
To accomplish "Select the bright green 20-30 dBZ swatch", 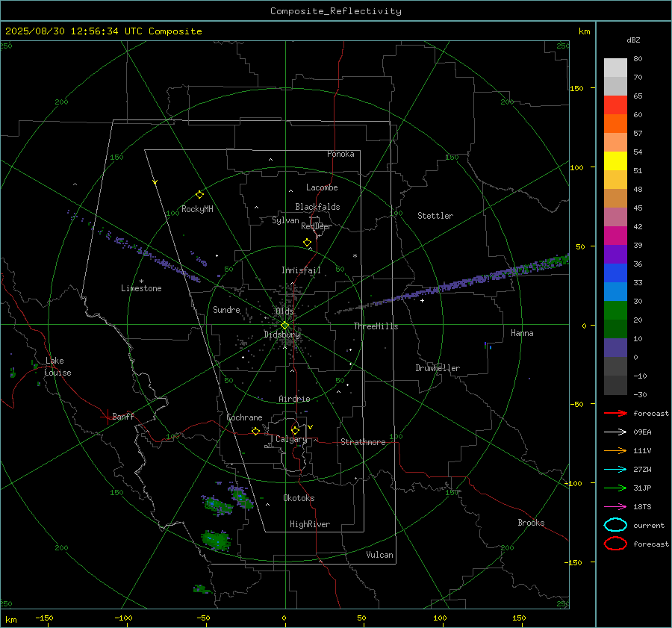I will [x=615, y=311].
